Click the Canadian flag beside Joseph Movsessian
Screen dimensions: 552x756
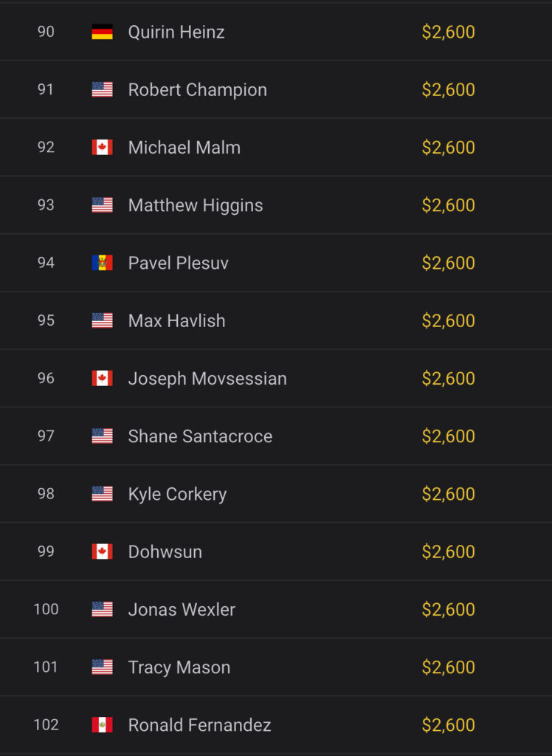coord(102,378)
